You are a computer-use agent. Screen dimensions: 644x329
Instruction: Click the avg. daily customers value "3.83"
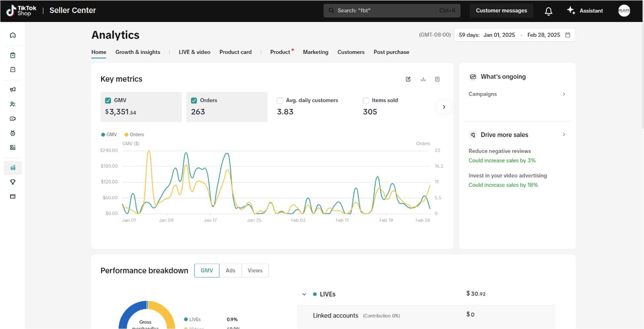click(285, 112)
